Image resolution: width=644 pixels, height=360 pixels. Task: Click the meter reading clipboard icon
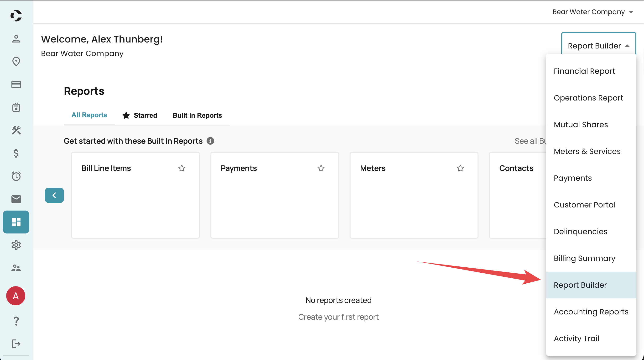pos(16,108)
